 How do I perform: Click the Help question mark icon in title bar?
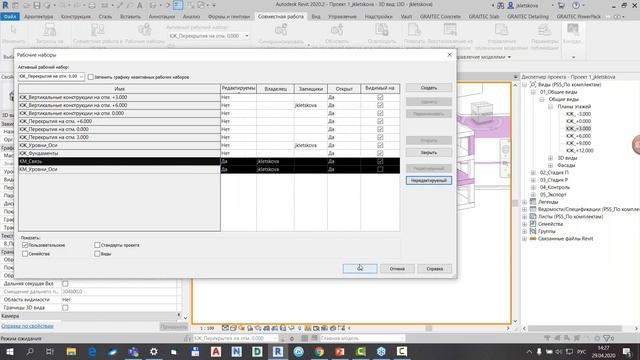[576, 5]
